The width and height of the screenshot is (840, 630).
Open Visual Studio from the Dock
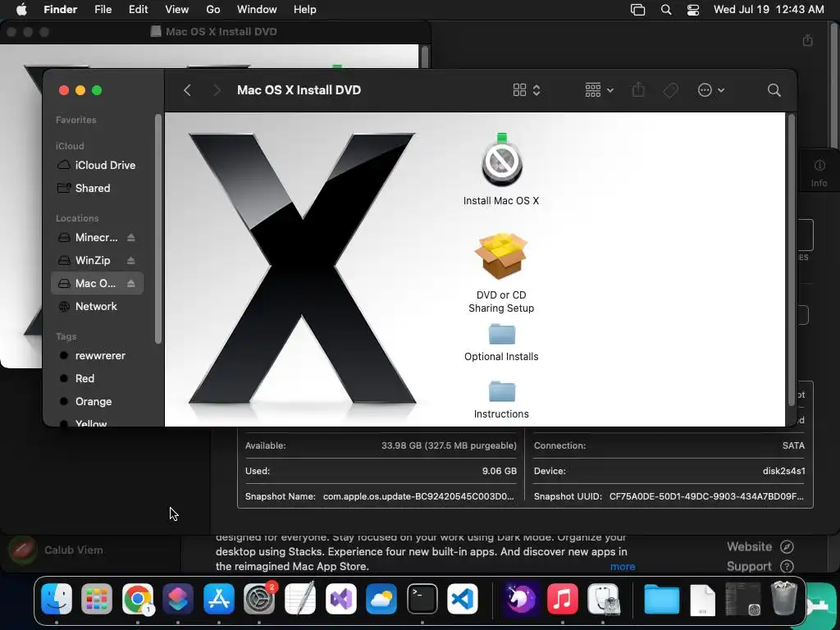pyautogui.click(x=340, y=599)
